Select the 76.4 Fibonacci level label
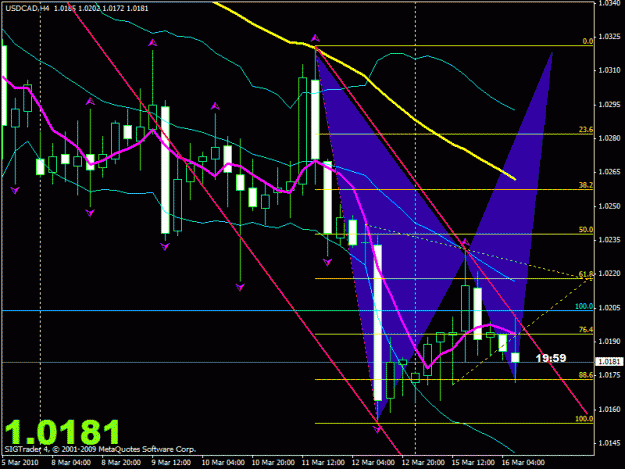 pos(586,330)
